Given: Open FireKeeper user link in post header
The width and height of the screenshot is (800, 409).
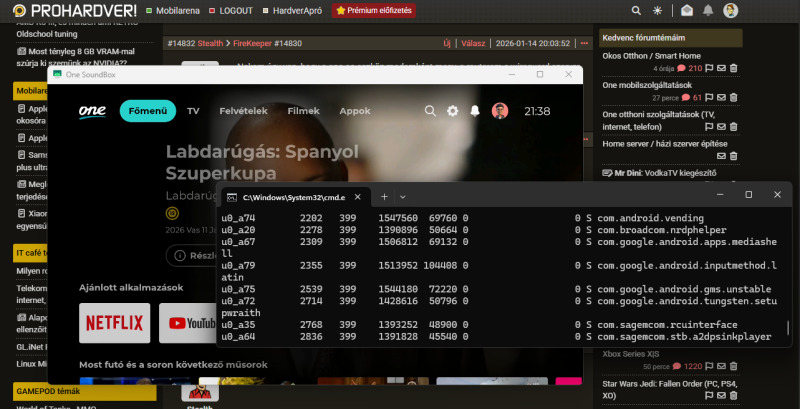Looking at the screenshot, I should point(253,43).
